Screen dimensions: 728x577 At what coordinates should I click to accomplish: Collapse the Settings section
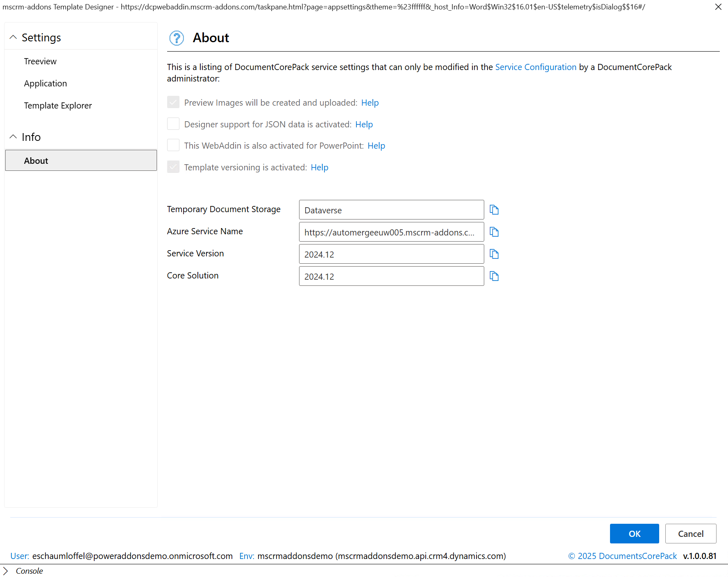(x=13, y=37)
